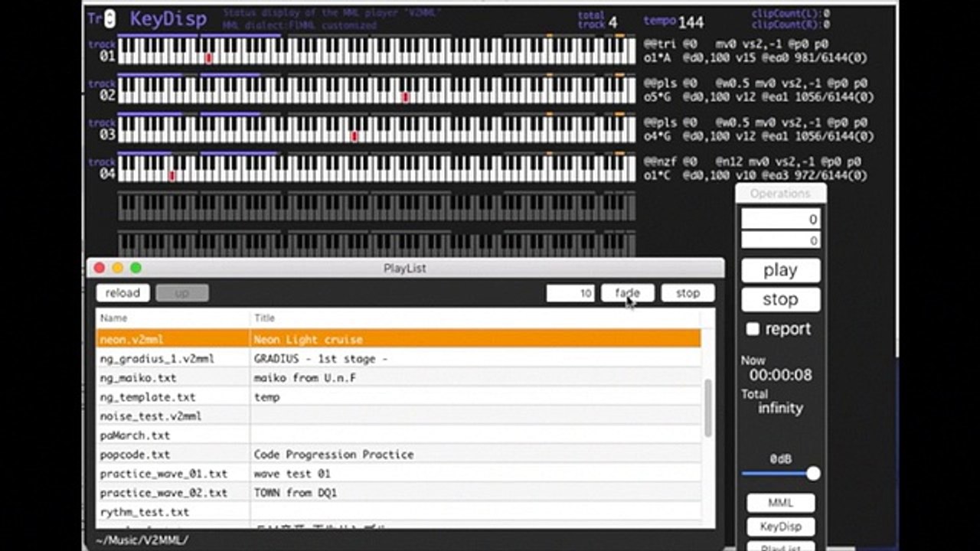Click the Total 'infinity' value
The width and height of the screenshot is (980, 551).
point(780,408)
